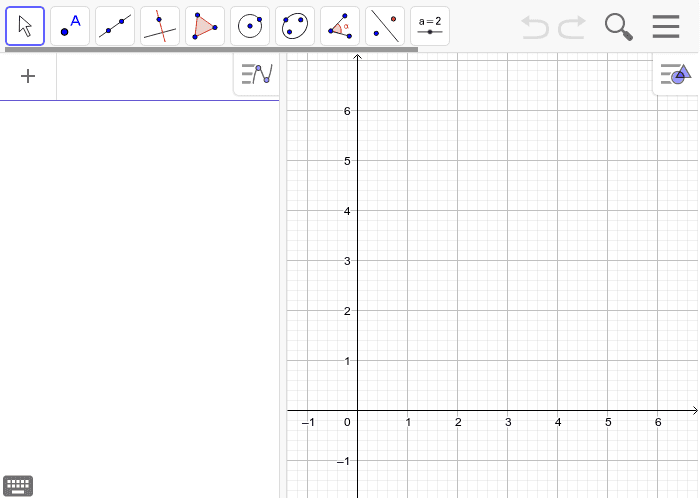700x500 pixels.
Task: Open the virtual keyboard
Action: click(18, 486)
